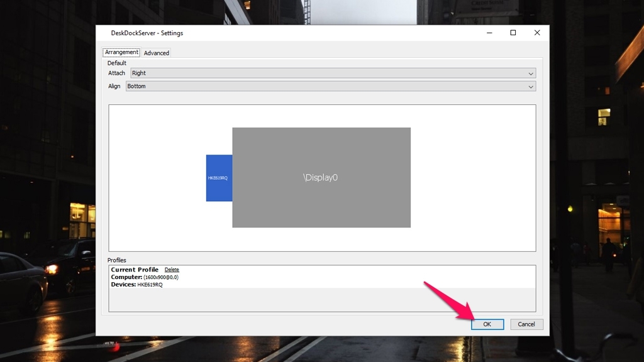Click the Computer resolution text (1600x900@0,0)
644x362 pixels.
160,277
